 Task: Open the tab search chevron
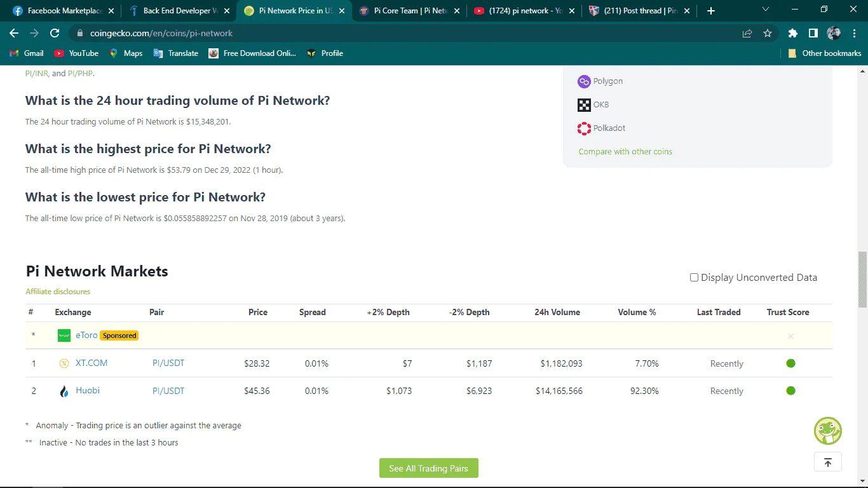click(x=765, y=10)
